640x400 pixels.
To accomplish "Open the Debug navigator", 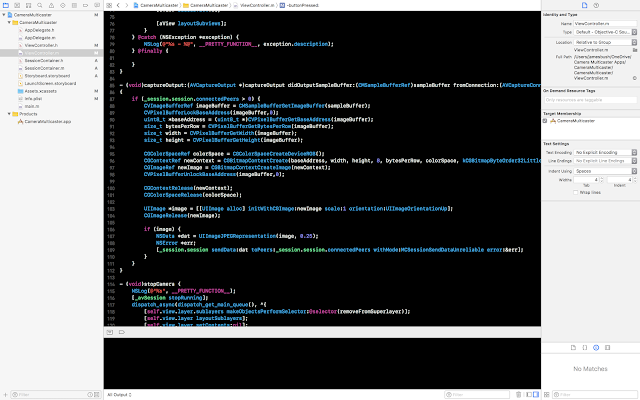I will 74,5.
